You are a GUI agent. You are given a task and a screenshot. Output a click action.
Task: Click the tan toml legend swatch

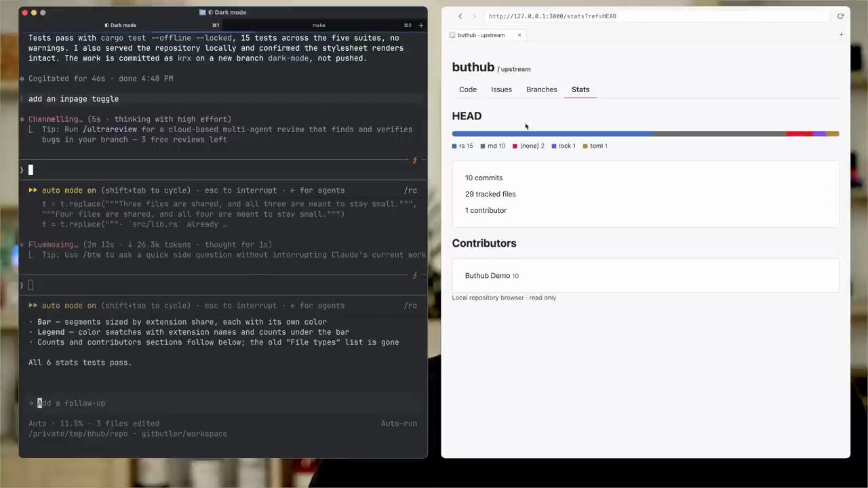pos(585,146)
